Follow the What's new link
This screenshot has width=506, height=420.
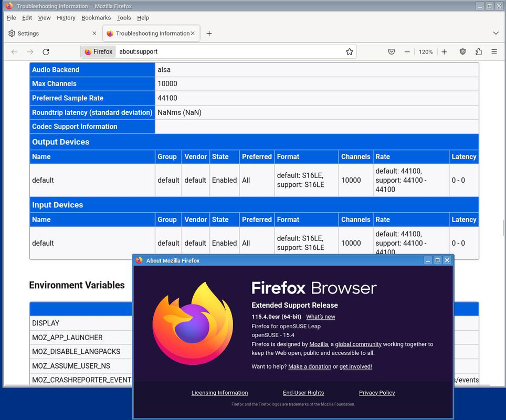(x=320, y=317)
